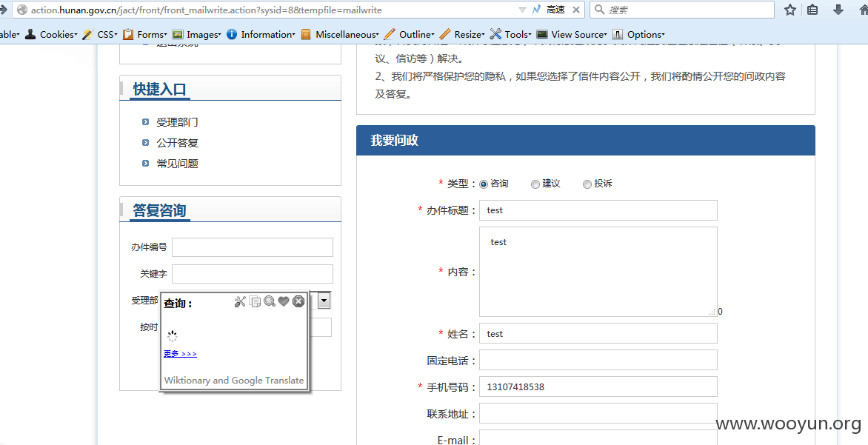This screenshot has width=868, height=445.
Task: Expand the address bar history dropdown arrow
Action: tap(523, 10)
